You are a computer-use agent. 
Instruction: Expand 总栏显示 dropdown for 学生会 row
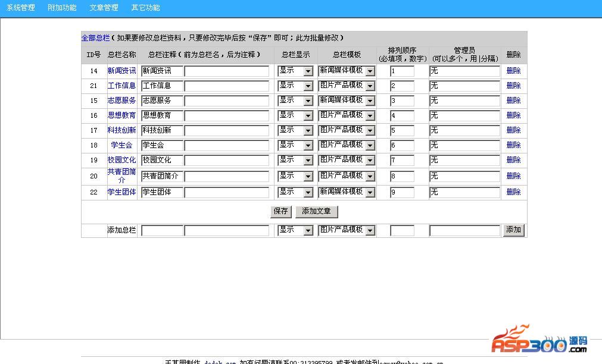[x=295, y=145]
